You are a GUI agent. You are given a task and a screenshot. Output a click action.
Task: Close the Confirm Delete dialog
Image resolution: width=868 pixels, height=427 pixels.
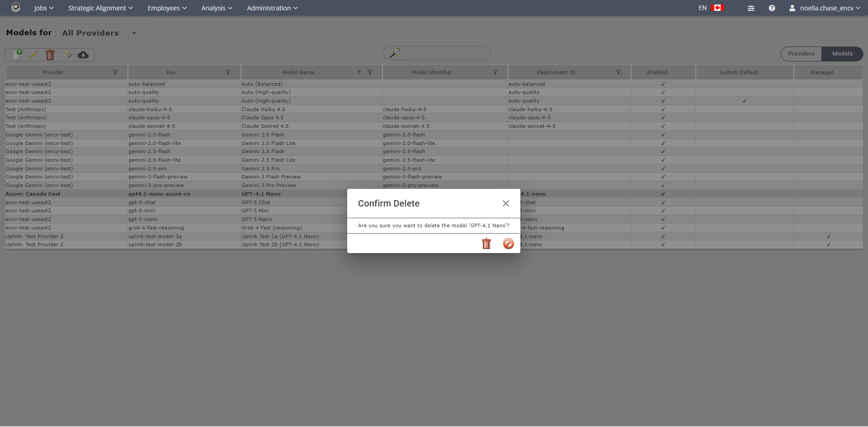[x=505, y=203]
